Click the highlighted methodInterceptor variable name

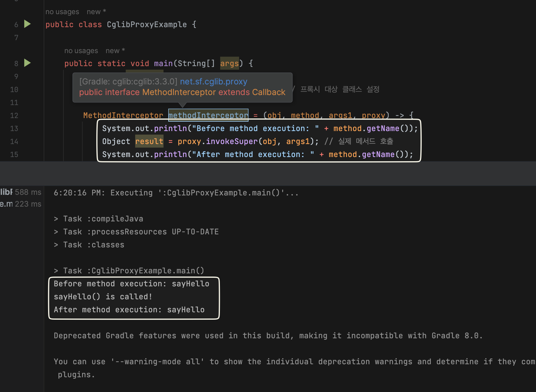tap(208, 115)
